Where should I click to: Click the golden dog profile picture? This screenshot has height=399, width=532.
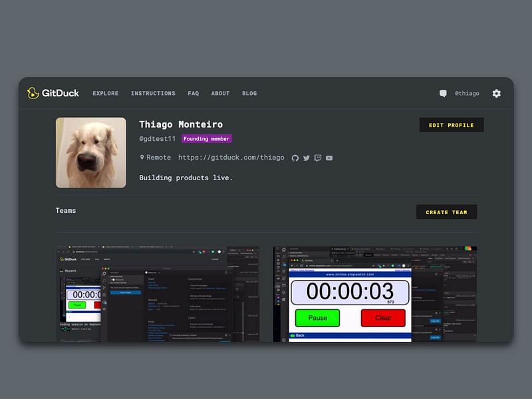pyautogui.click(x=91, y=153)
